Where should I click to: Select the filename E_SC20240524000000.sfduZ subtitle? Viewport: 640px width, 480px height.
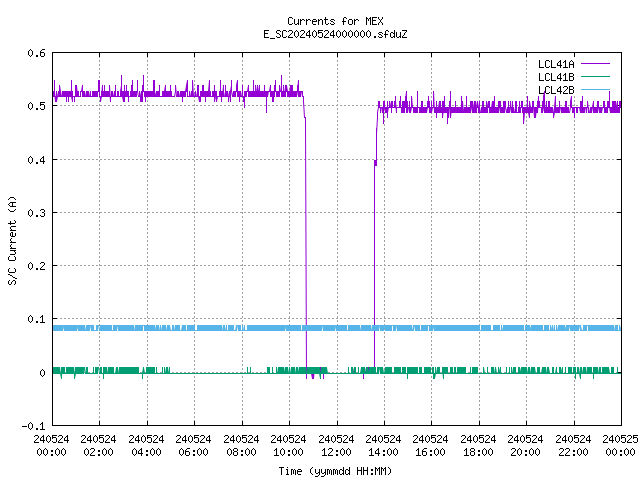coord(335,34)
